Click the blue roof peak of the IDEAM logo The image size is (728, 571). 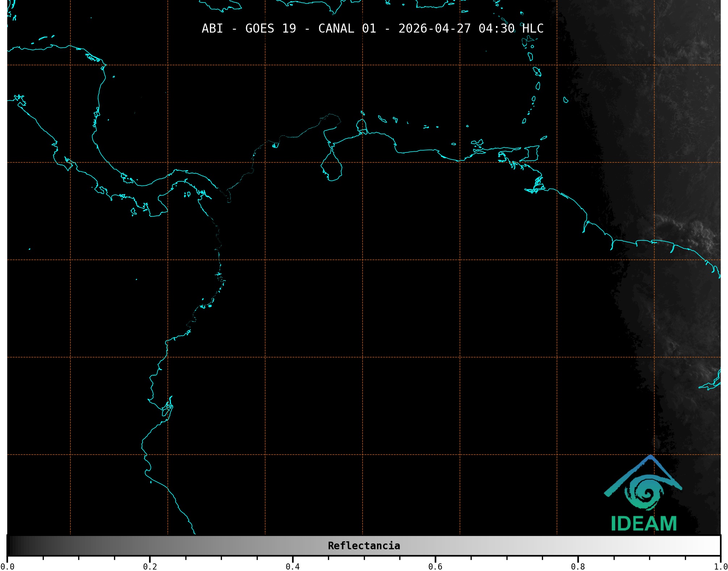pyautogui.click(x=651, y=457)
